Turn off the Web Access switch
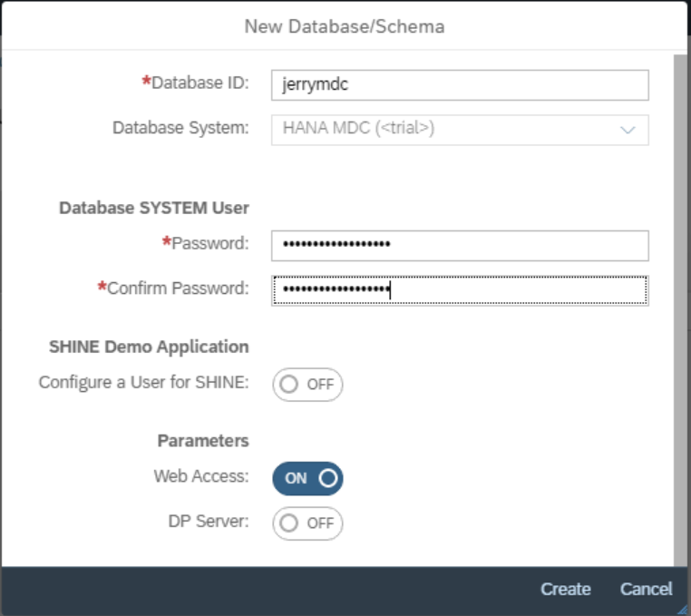Viewport: 691px width, 616px height. [x=307, y=478]
